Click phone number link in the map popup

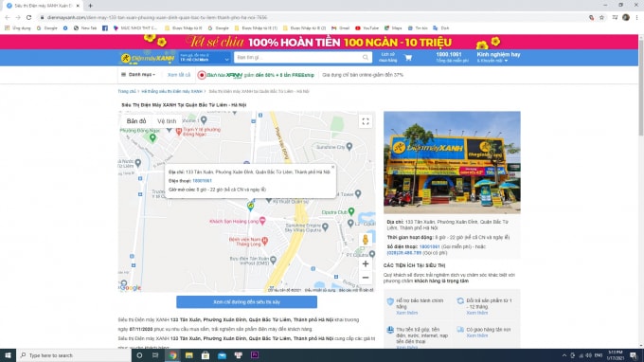202,181
